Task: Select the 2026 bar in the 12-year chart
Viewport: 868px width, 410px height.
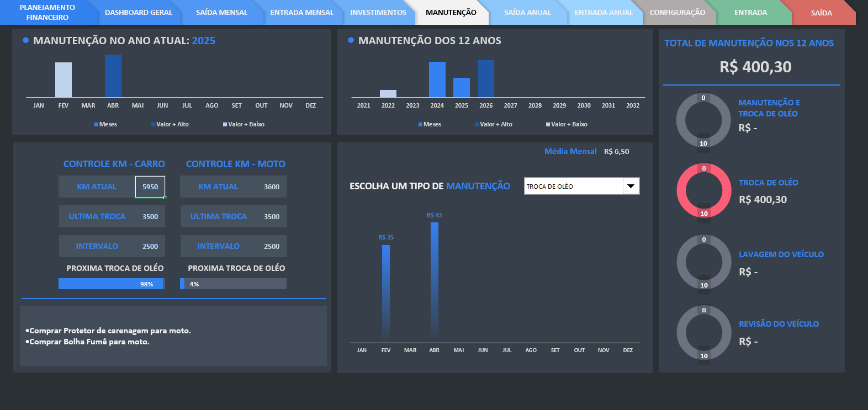Action: (486, 79)
